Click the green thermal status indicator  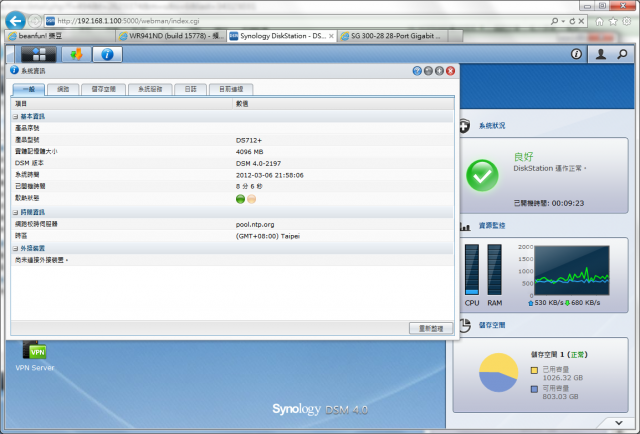click(x=240, y=199)
